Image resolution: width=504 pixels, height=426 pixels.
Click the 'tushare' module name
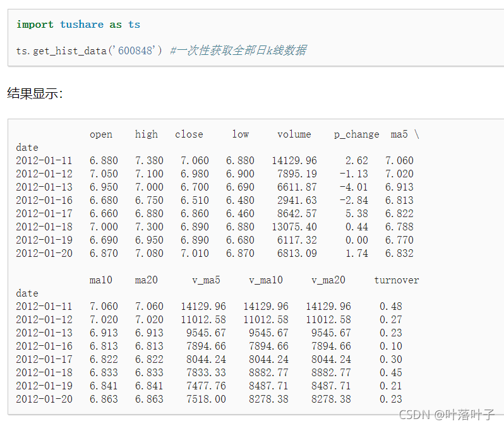(81, 25)
